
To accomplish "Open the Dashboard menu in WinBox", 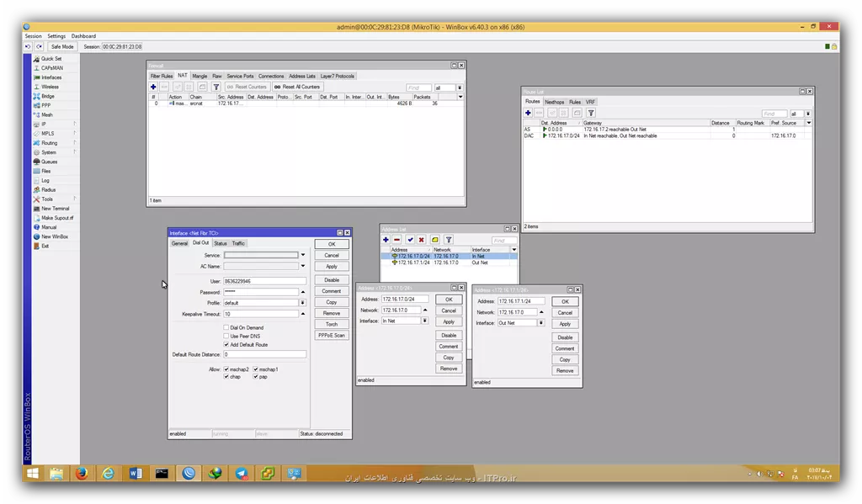I will click(x=83, y=36).
